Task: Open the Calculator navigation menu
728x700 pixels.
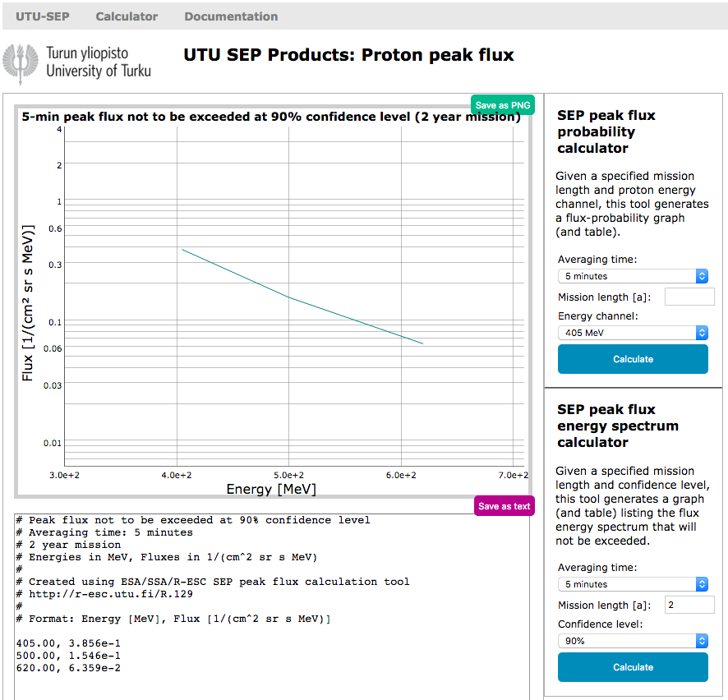Action: [x=127, y=16]
